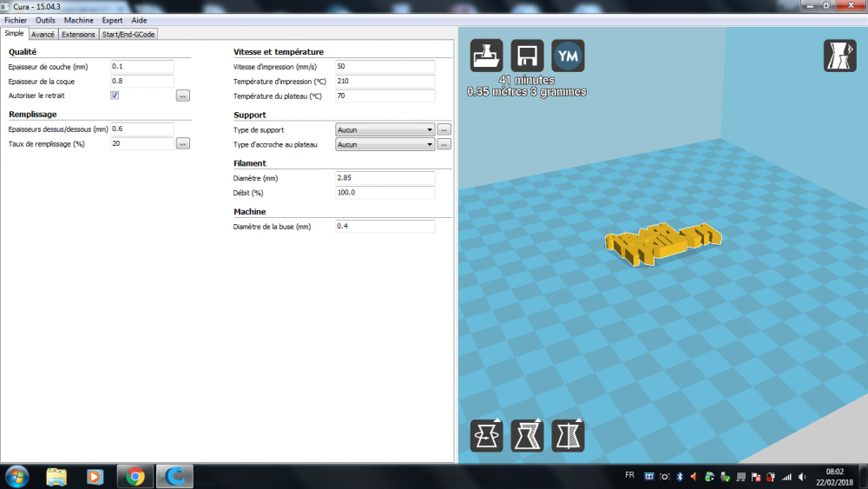Click the volume speaker tray icon

(x=801, y=477)
